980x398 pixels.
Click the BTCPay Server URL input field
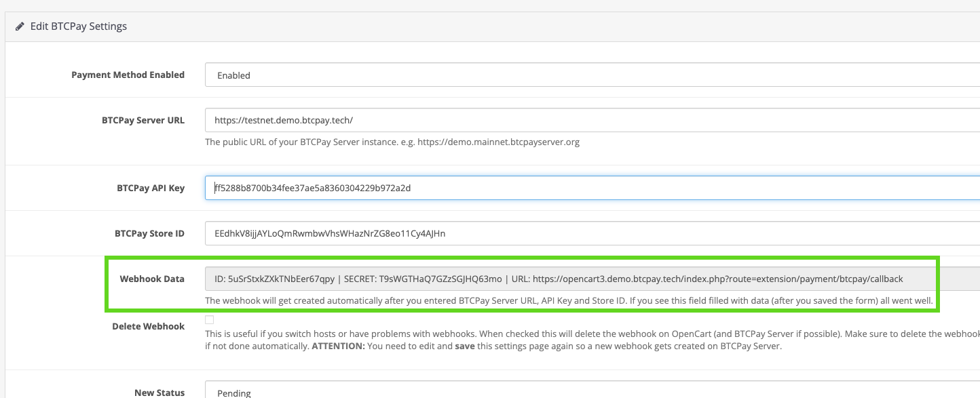(592, 120)
